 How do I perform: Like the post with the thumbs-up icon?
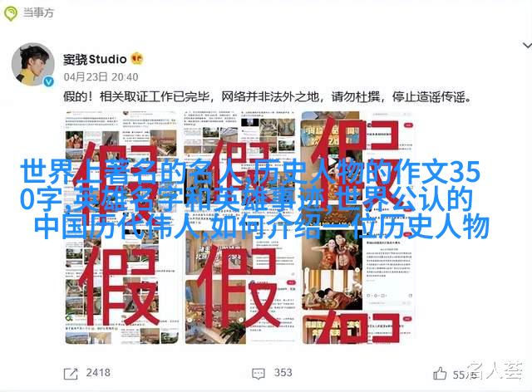coord(440,374)
